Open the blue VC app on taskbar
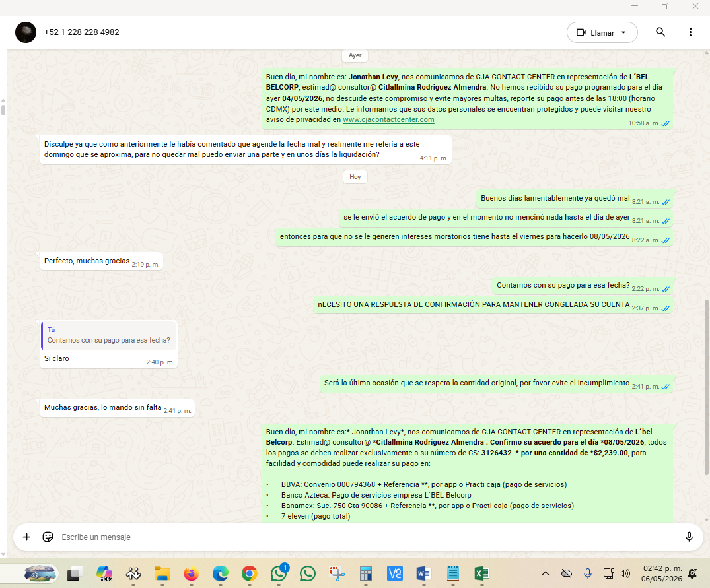 point(395,574)
